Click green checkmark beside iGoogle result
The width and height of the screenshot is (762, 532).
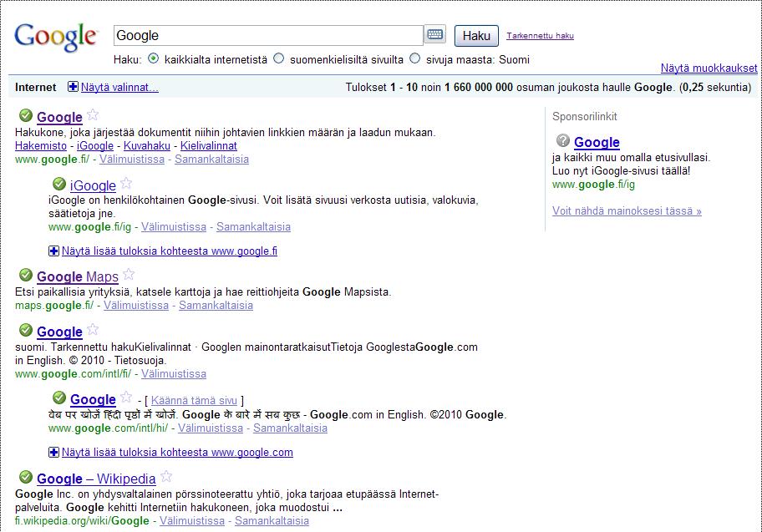click(58, 184)
